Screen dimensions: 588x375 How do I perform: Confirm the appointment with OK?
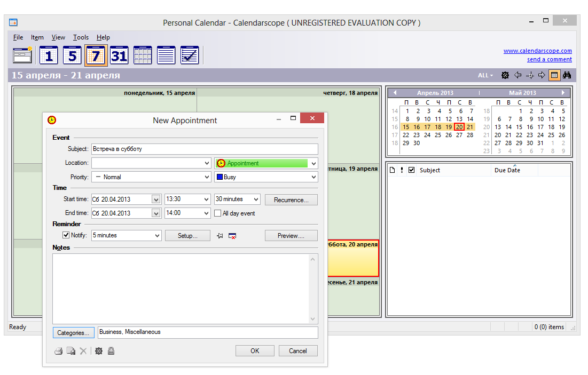[x=255, y=350]
